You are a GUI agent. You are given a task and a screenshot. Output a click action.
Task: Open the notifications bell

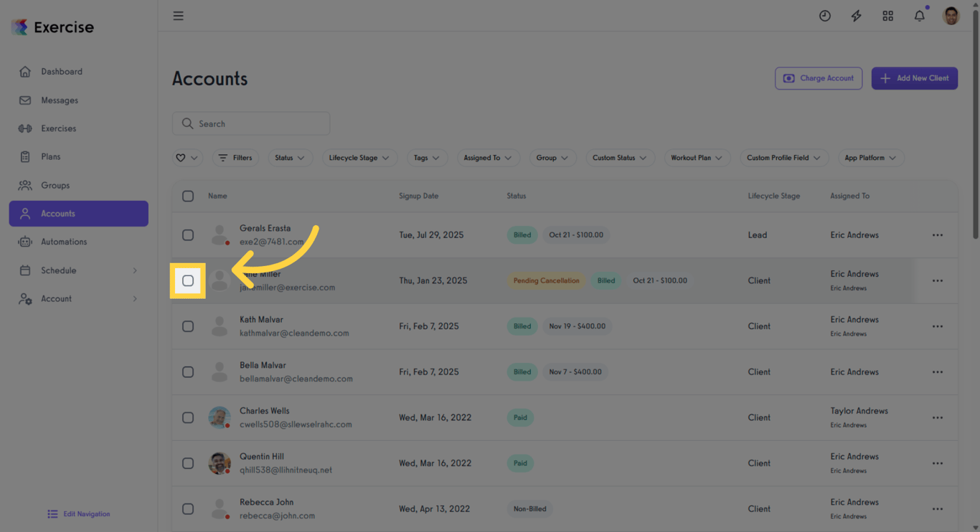point(919,15)
